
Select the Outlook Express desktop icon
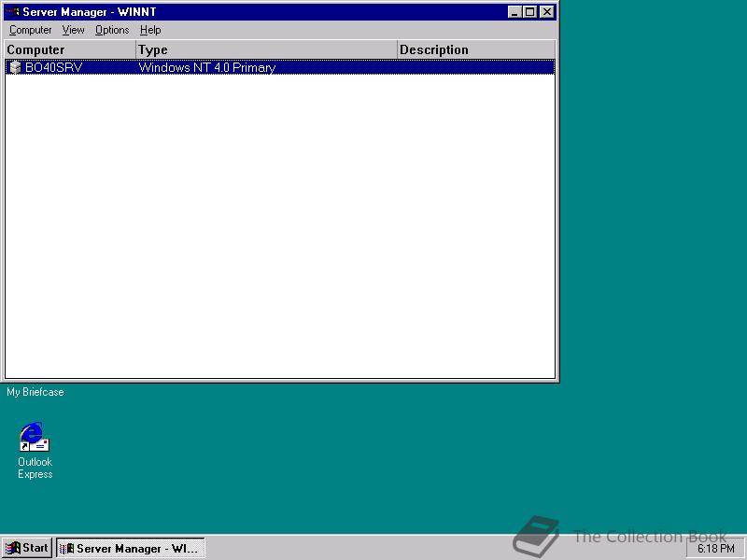35,451
